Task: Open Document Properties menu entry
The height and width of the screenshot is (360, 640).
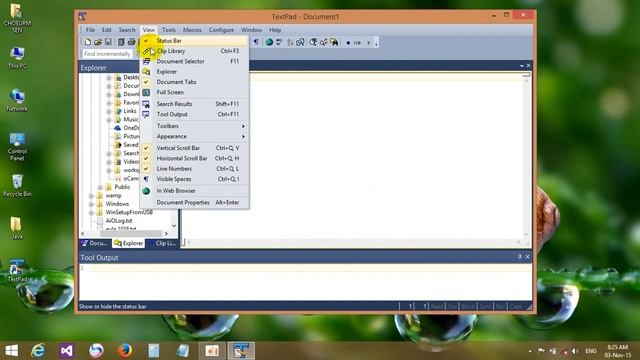Action: [194, 202]
